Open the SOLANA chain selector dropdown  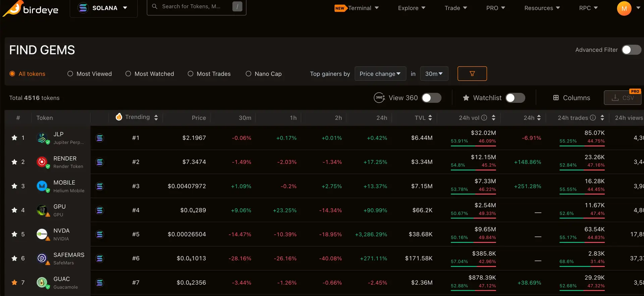tap(103, 8)
